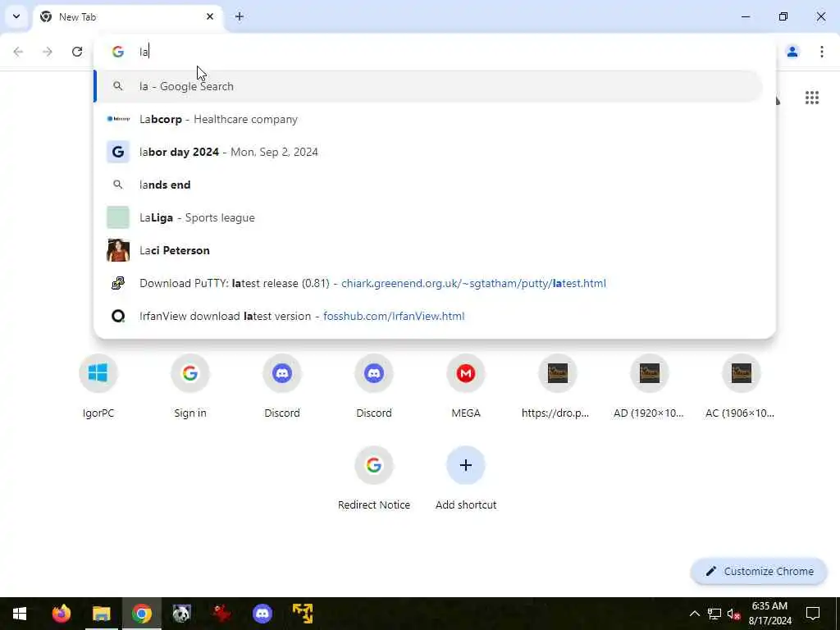
Task: Open the clock showing 6:35 AM
Action: point(769,614)
